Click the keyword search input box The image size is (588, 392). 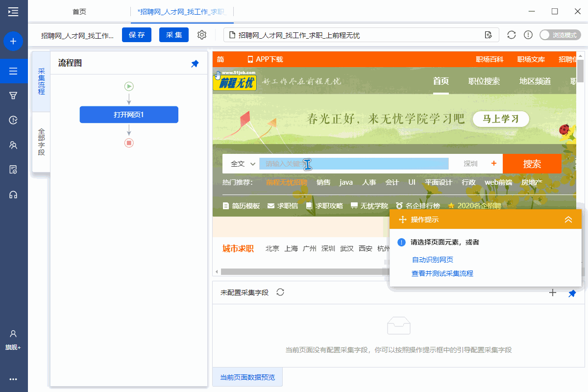tap(354, 164)
